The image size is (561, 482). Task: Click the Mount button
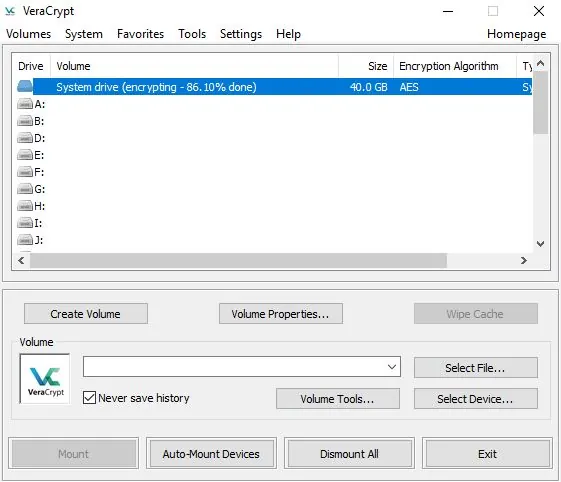[x=73, y=454]
